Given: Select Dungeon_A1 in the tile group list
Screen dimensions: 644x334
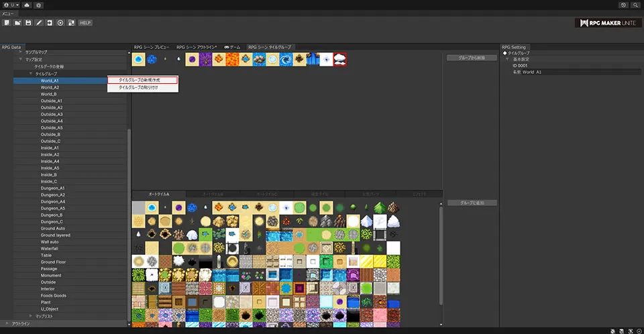Looking at the screenshot, I should pos(52,188).
